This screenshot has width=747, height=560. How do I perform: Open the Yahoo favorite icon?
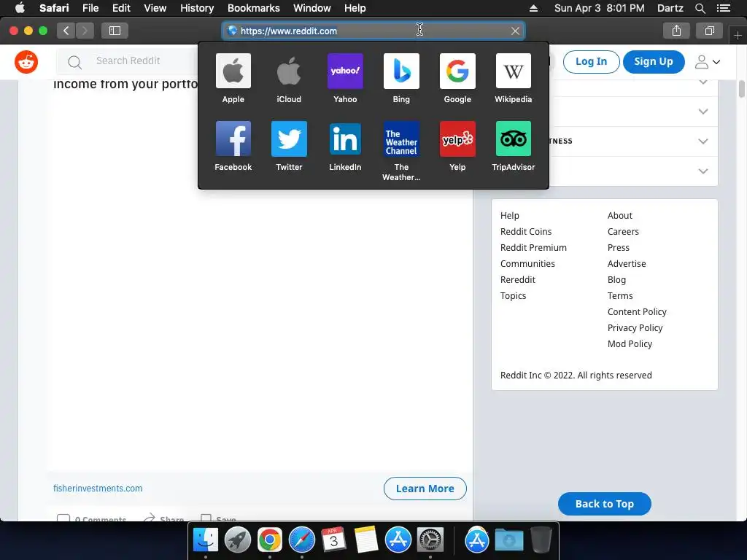(345, 71)
